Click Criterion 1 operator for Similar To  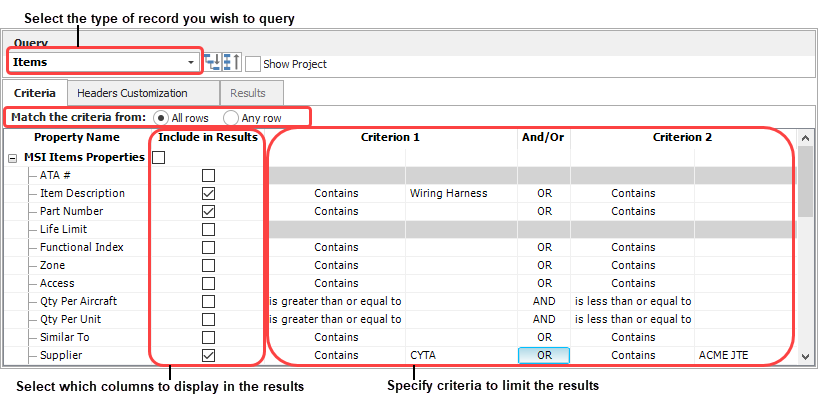tap(336, 338)
